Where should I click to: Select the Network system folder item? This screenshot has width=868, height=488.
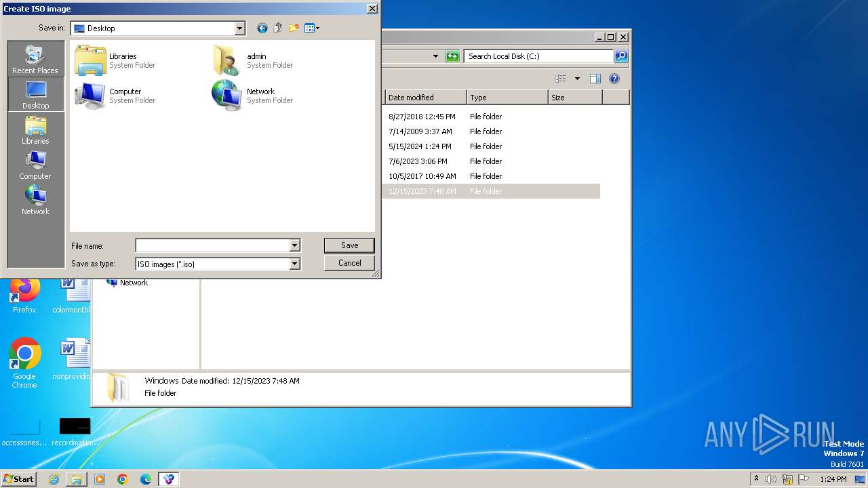tap(252, 96)
